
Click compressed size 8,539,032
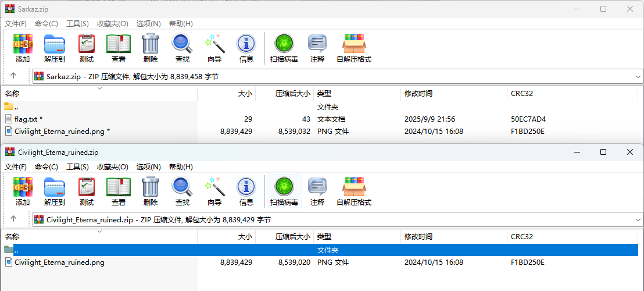point(294,132)
